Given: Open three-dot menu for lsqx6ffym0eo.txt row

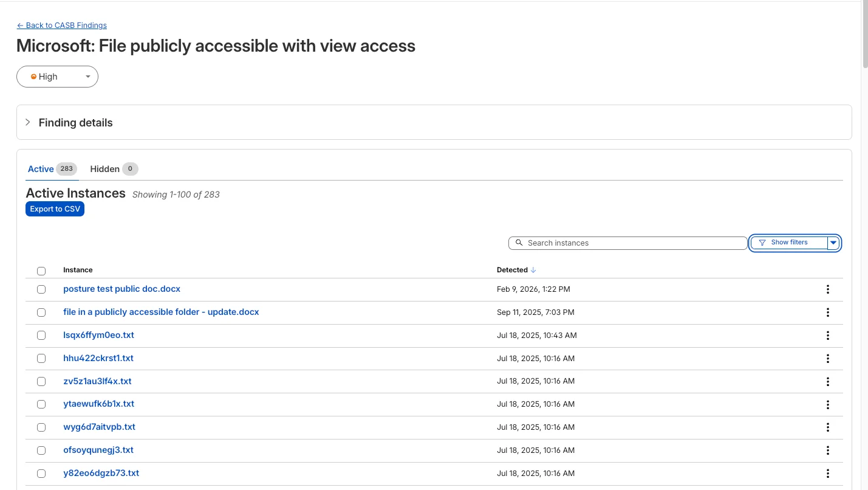Looking at the screenshot, I should point(827,336).
